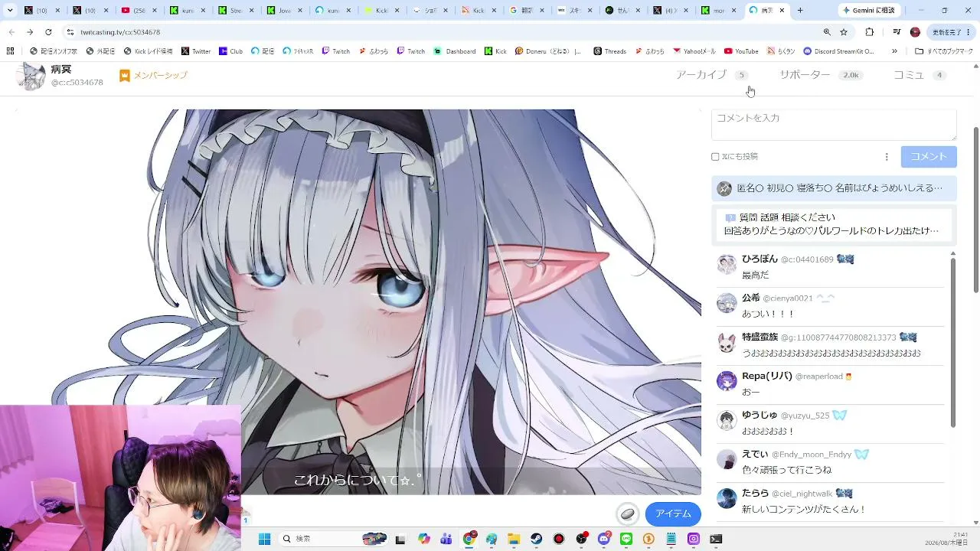Go back in browser history
The width and height of the screenshot is (980, 551).
click(x=11, y=32)
